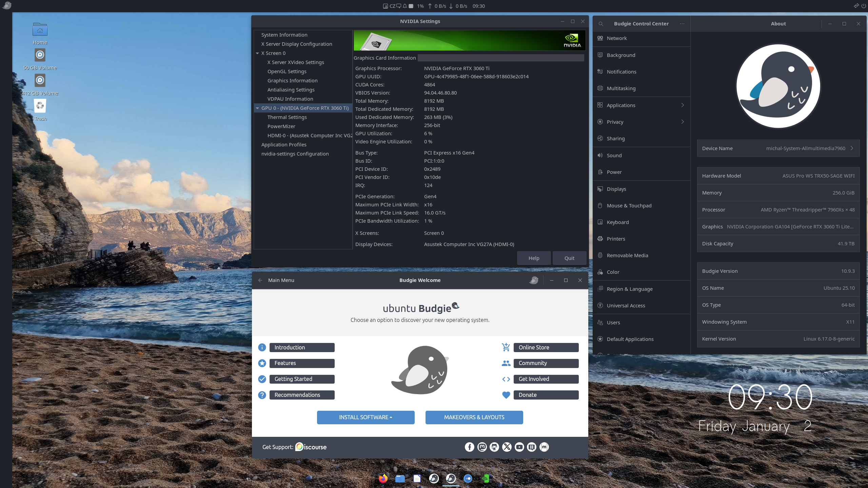
Task: Click the Discourse support logo
Action: [311, 447]
